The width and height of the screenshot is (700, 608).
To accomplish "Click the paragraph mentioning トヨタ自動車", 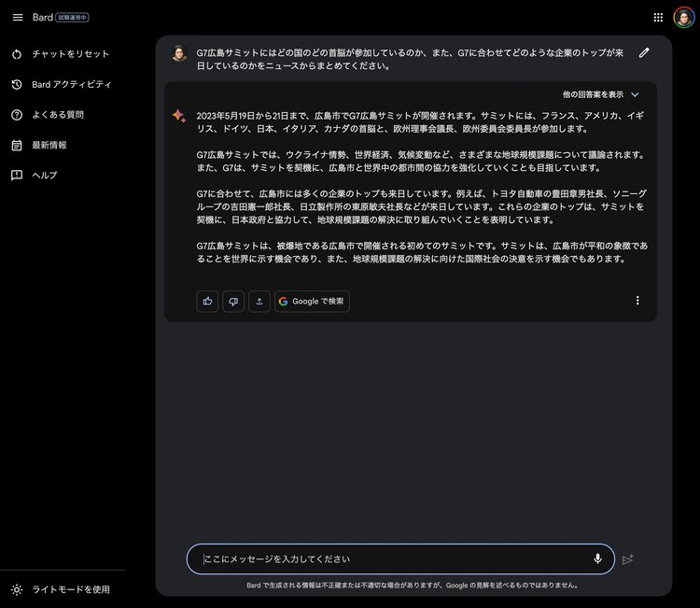I will point(422,206).
